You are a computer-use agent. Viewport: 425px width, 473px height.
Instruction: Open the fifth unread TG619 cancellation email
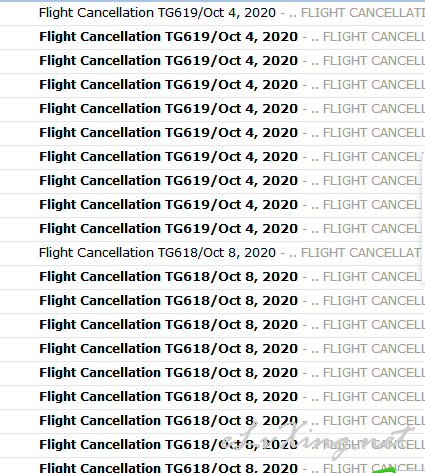212,133
